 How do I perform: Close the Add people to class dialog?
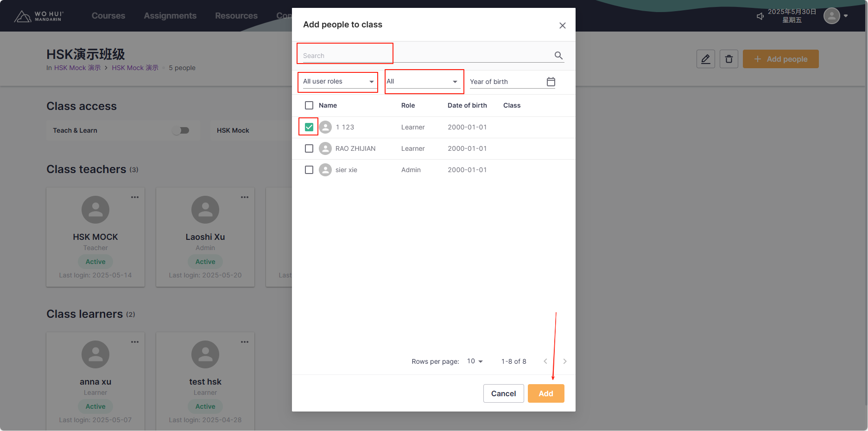[x=562, y=26]
